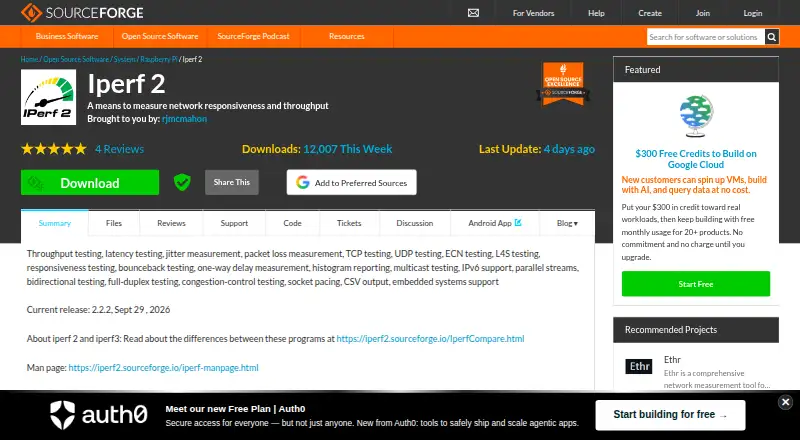Click the Join link

click(x=703, y=13)
